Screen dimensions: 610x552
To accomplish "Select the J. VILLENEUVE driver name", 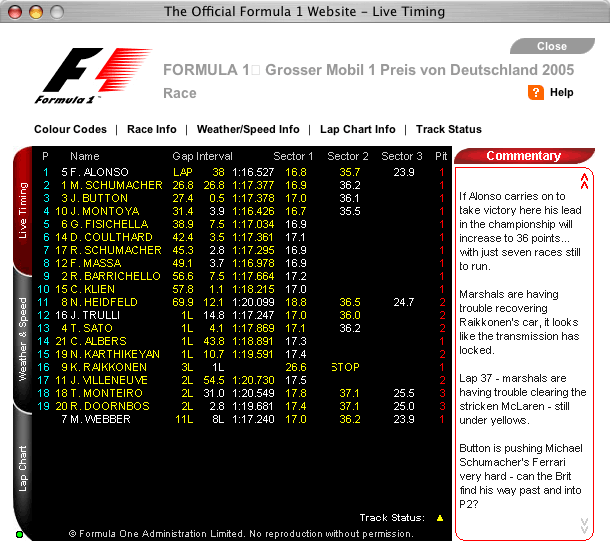I will pos(109,380).
